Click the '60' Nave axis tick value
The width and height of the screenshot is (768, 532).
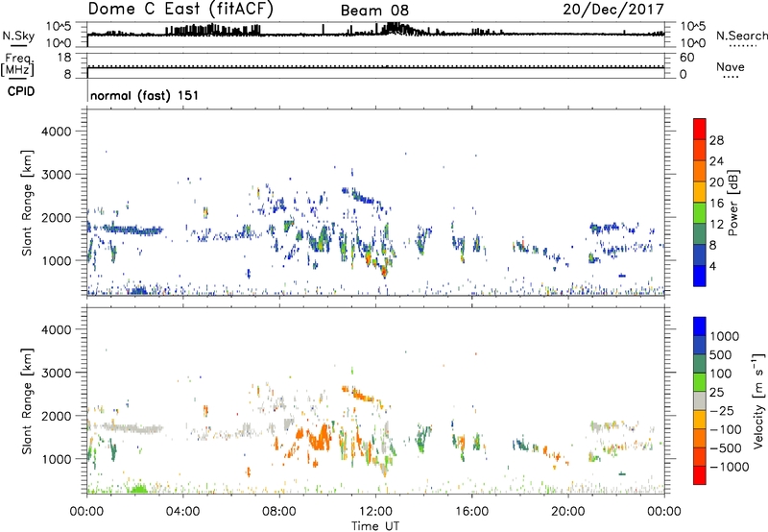coord(686,58)
